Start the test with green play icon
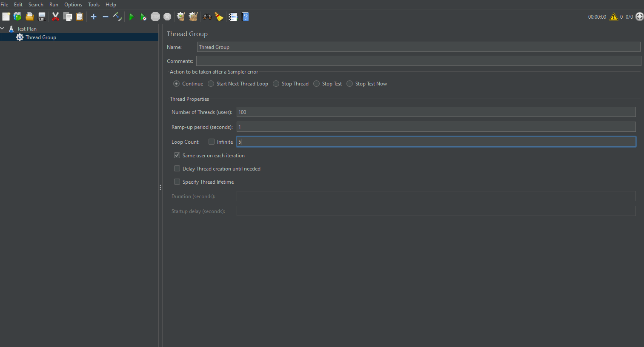 point(132,17)
